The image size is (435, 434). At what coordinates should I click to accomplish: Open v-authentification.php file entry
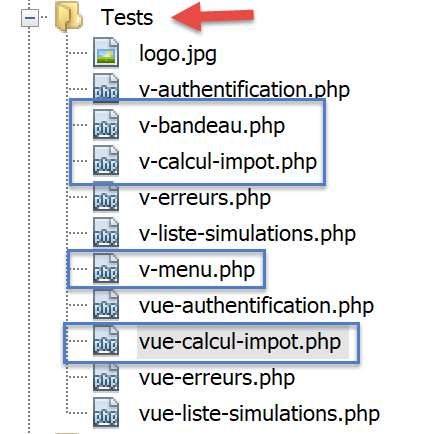click(x=244, y=90)
